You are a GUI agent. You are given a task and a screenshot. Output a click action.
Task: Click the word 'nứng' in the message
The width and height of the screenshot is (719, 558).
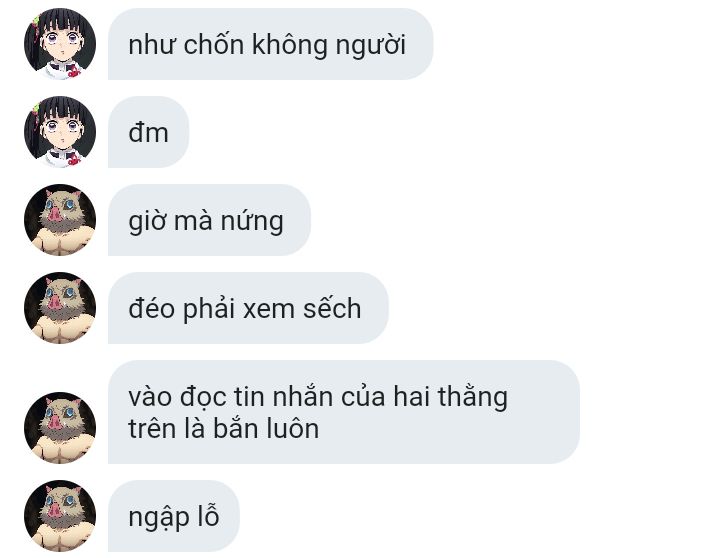pos(252,221)
